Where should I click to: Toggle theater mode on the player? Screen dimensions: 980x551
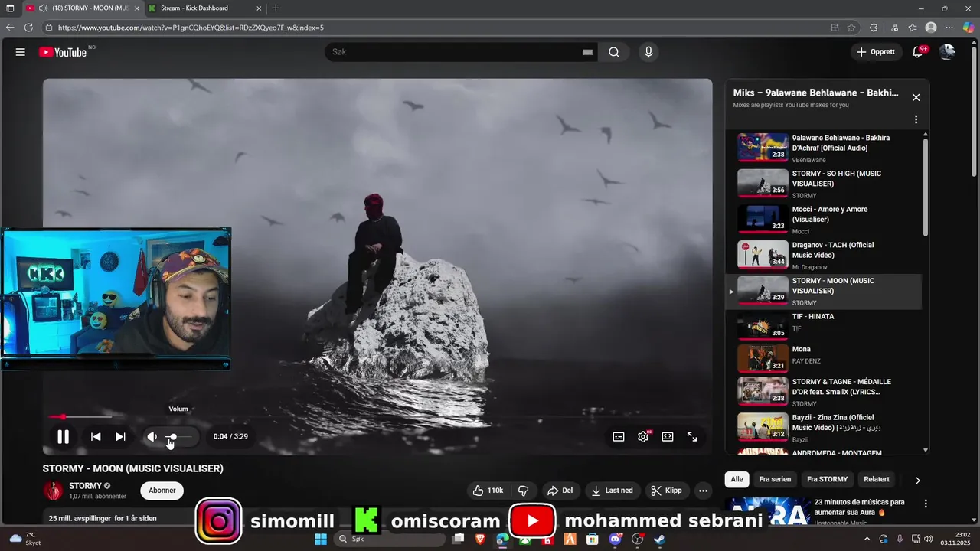click(x=668, y=436)
